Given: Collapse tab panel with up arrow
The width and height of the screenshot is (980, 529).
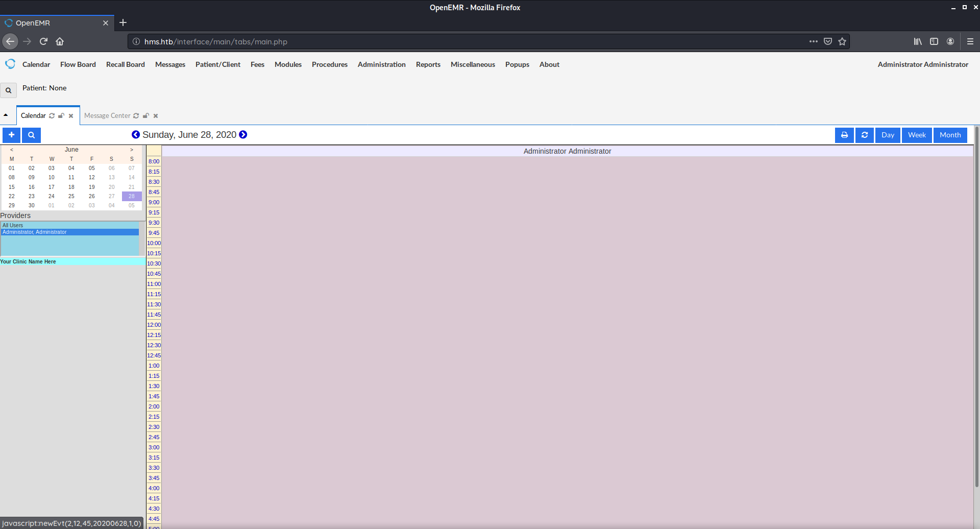Looking at the screenshot, I should [6, 114].
